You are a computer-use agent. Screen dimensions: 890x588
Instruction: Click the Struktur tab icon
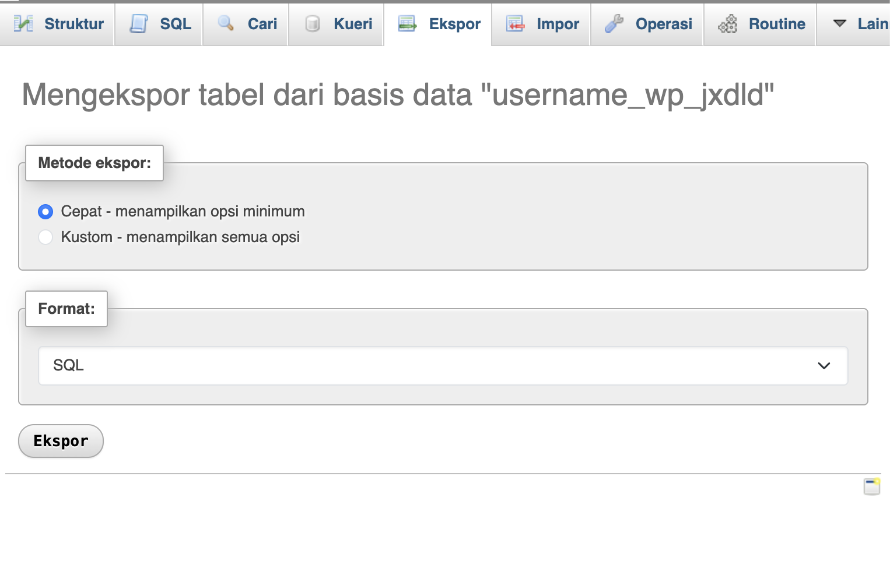[x=23, y=24]
